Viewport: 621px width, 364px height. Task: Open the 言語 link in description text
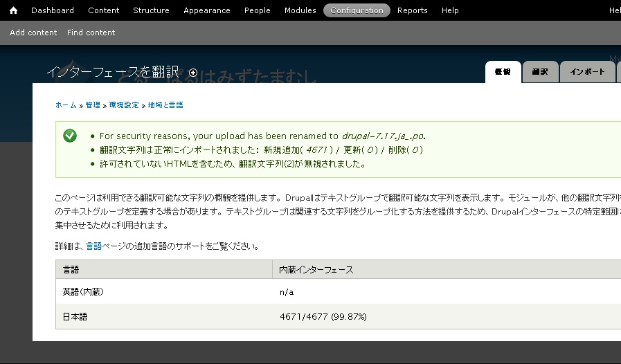[x=93, y=246]
